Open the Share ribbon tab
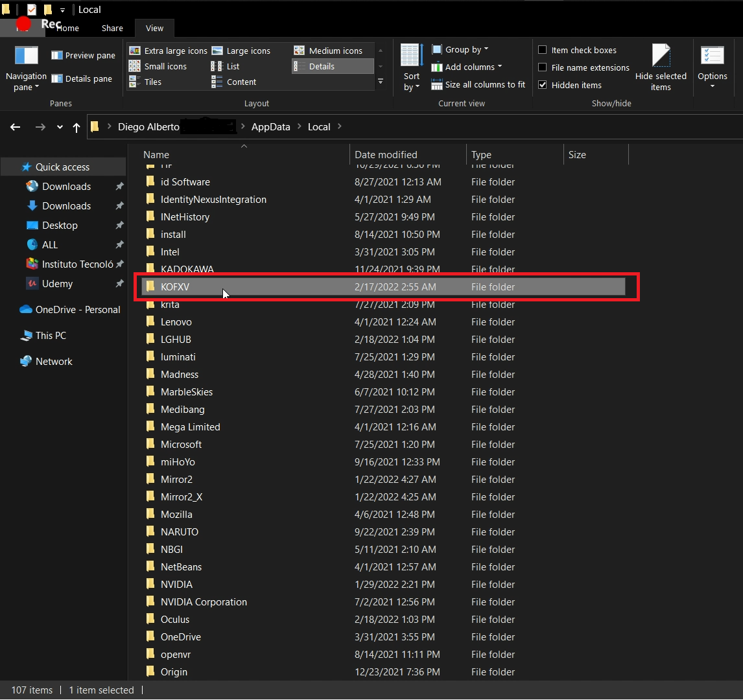Image resolution: width=743 pixels, height=700 pixels. 112,28
